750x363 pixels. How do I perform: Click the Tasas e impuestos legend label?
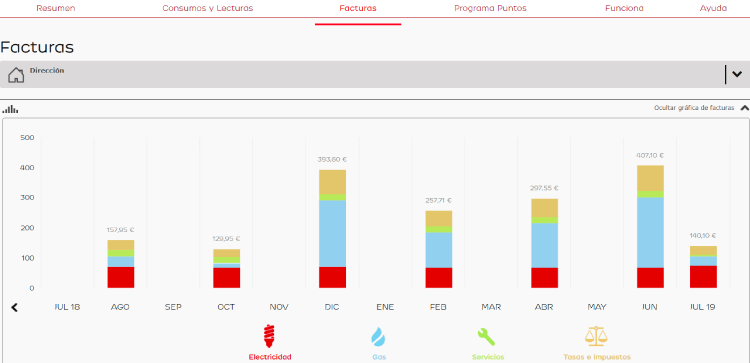[597, 357]
